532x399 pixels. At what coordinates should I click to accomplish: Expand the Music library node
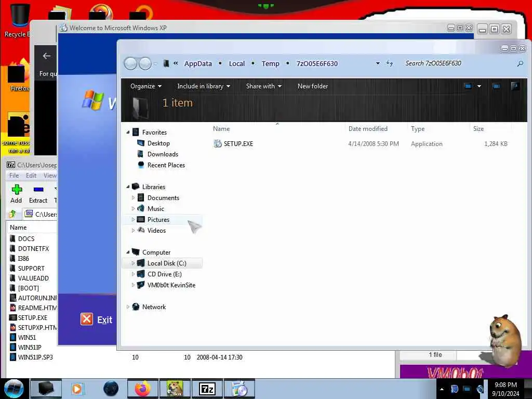tap(133, 209)
